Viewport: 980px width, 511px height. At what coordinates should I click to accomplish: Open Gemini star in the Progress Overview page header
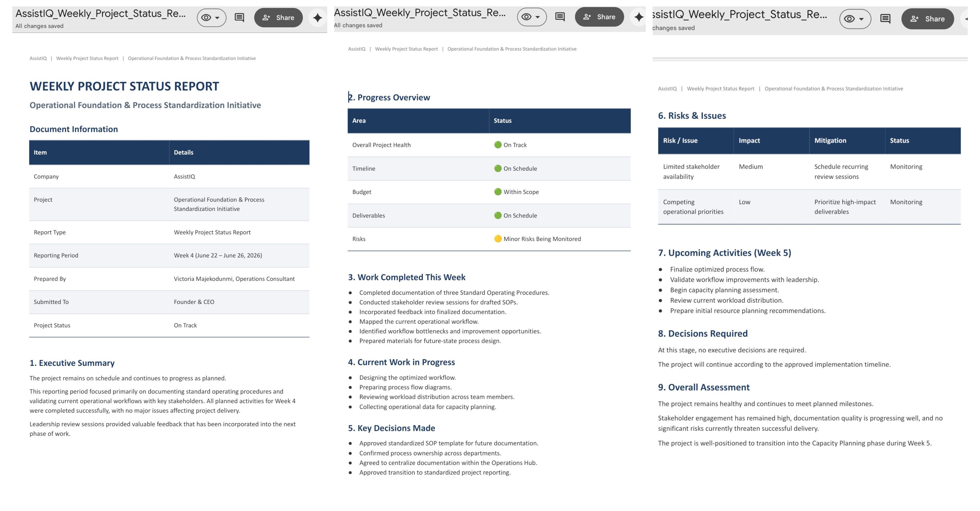point(639,17)
